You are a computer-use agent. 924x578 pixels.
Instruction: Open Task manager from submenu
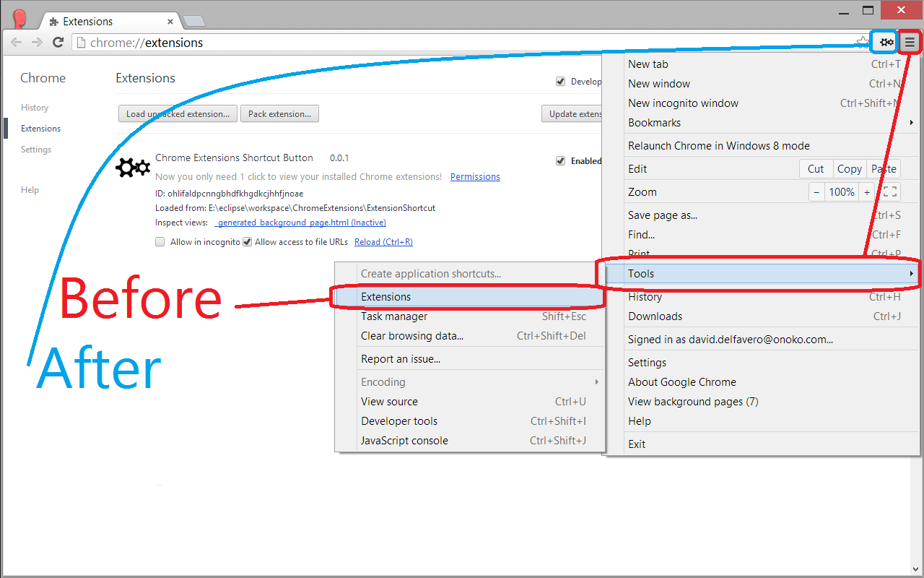point(469,316)
